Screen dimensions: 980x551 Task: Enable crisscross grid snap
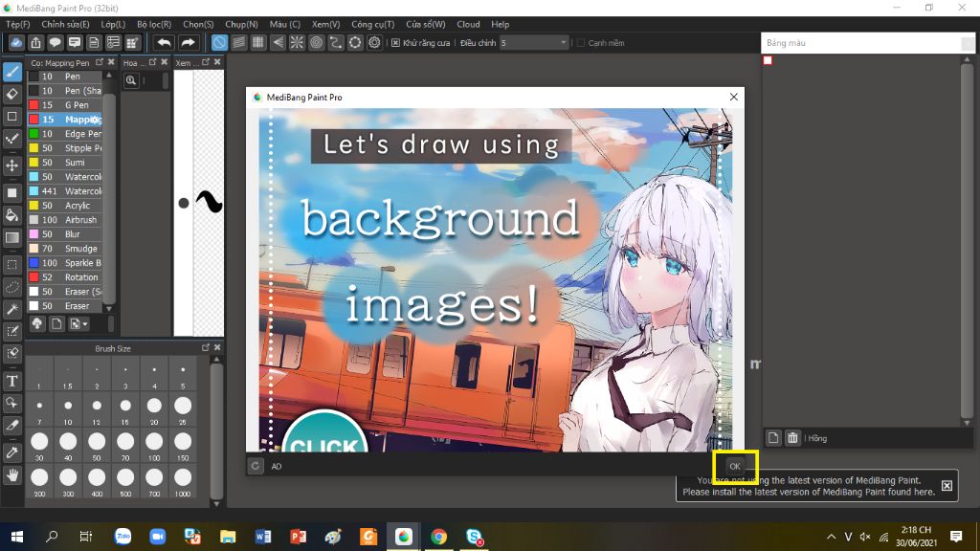pyautogui.click(x=258, y=42)
